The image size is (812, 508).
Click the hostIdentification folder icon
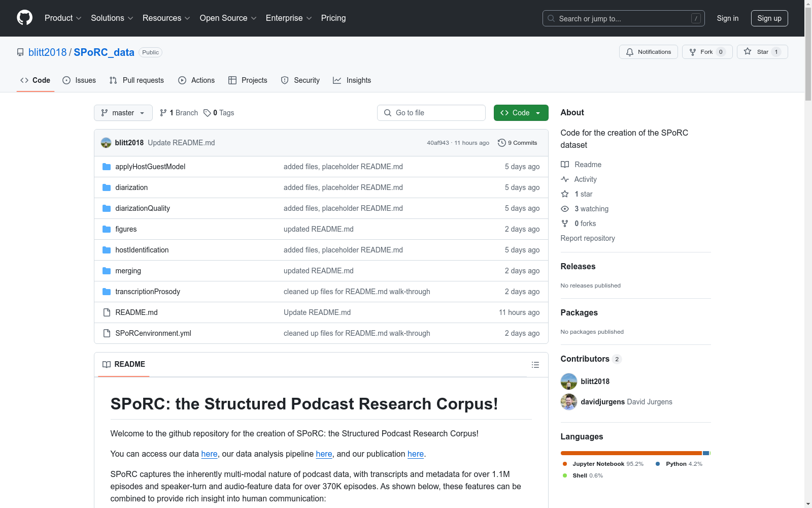click(x=107, y=250)
